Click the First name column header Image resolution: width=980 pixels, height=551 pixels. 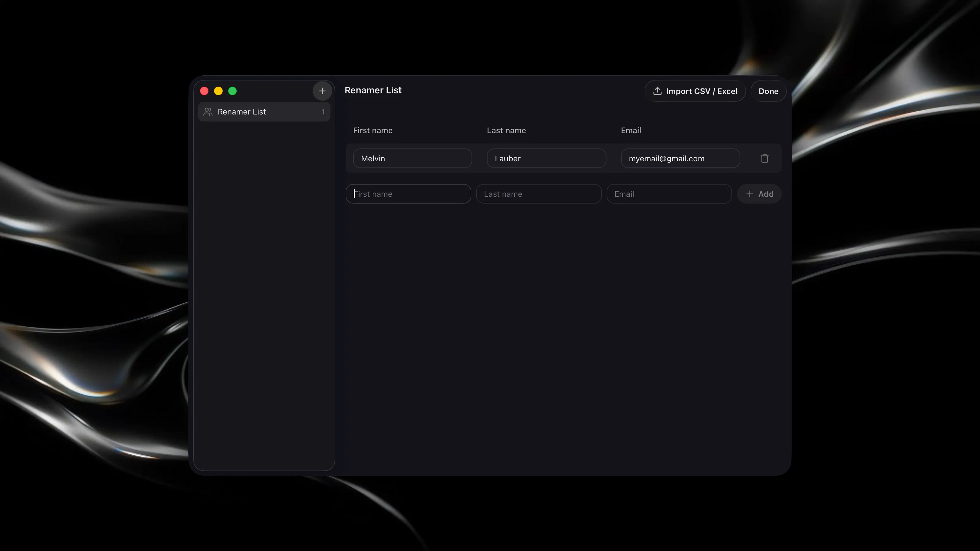point(372,130)
